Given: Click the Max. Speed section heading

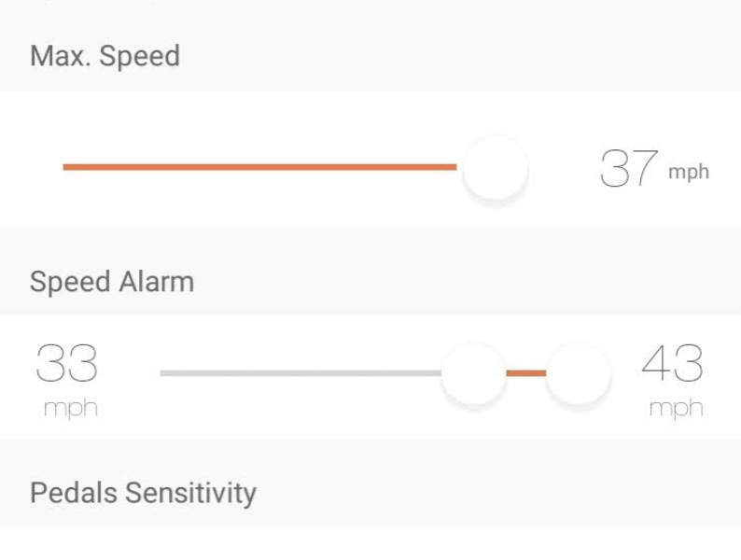Looking at the screenshot, I should click(105, 56).
